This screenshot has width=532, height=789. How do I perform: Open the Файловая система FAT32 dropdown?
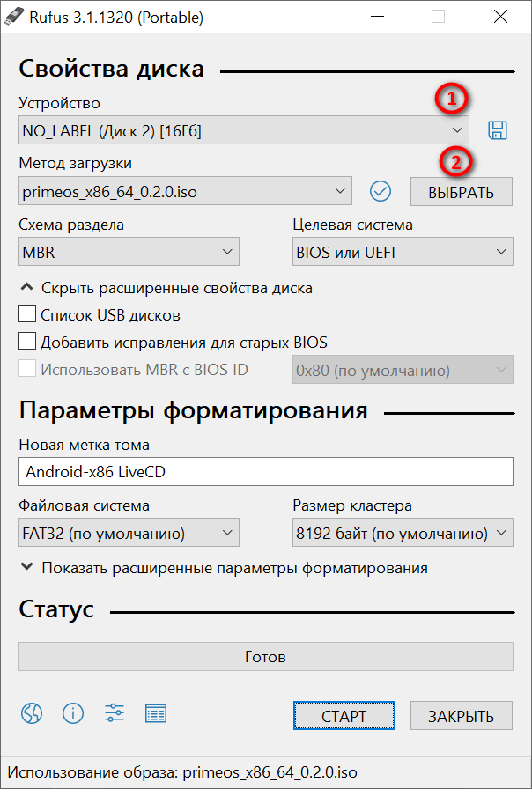pyautogui.click(x=129, y=533)
